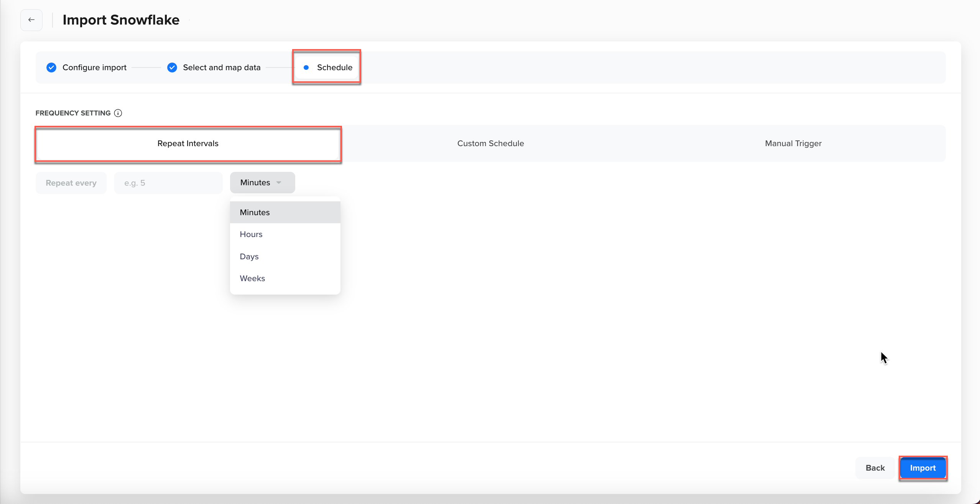Choose Days from the unit list

[x=249, y=257]
